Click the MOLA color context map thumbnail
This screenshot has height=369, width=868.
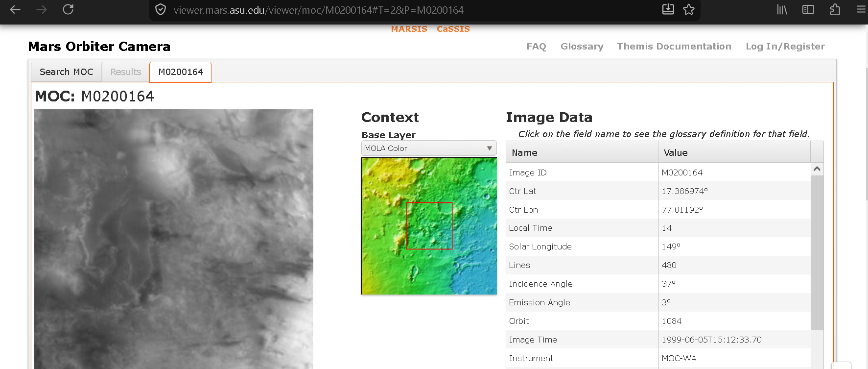[429, 226]
